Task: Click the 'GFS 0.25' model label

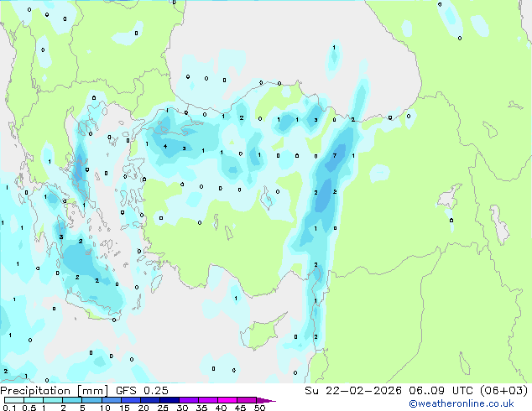Action: (x=142, y=391)
